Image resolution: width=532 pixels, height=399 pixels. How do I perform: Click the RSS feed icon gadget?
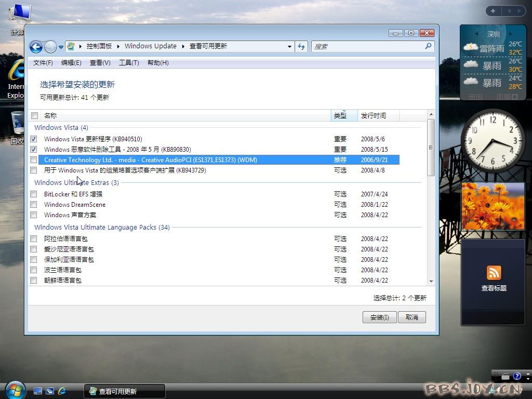(x=494, y=272)
